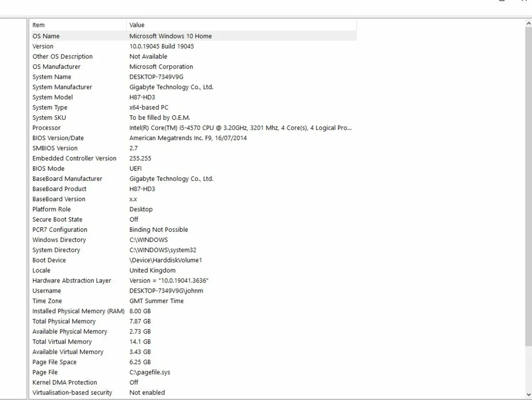Select the Page File Space row
The image size is (532, 400).
point(55,363)
